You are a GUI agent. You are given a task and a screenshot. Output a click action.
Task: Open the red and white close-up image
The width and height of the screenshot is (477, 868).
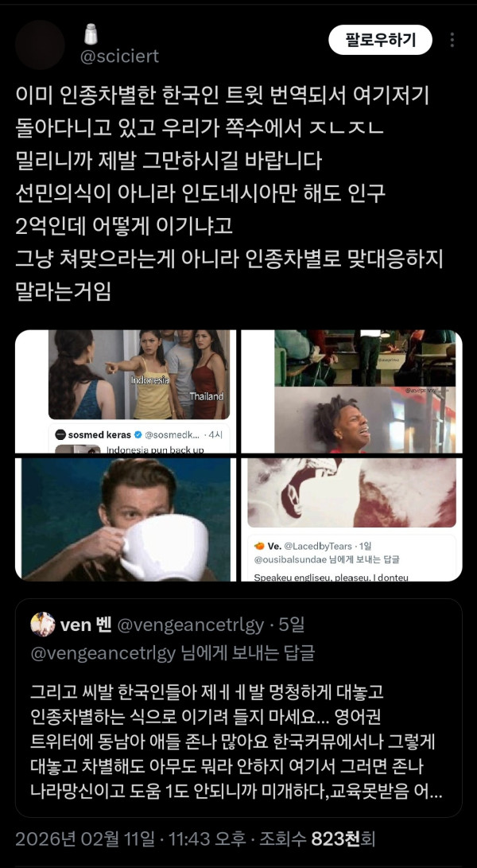point(352,520)
